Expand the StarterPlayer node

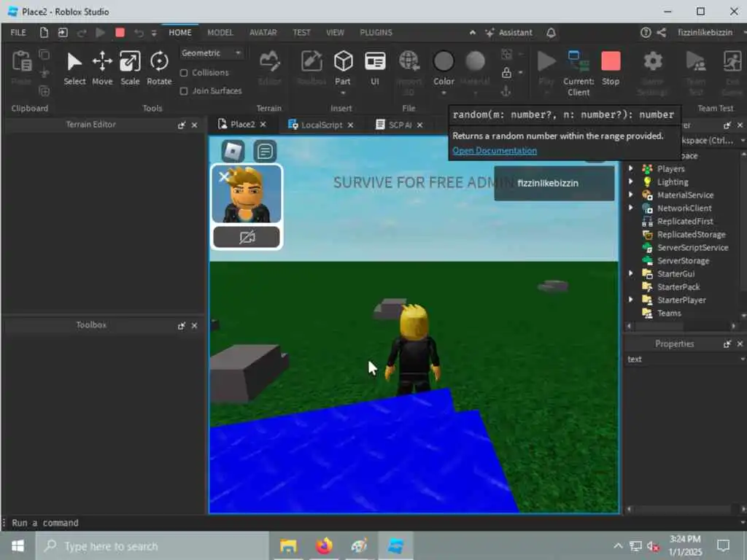tap(631, 300)
